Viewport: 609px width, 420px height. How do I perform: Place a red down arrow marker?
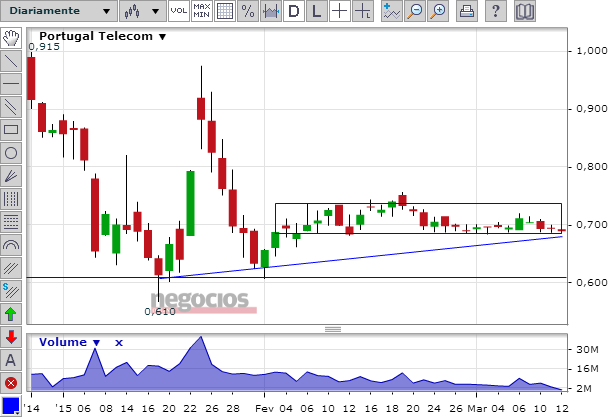pos(11,338)
